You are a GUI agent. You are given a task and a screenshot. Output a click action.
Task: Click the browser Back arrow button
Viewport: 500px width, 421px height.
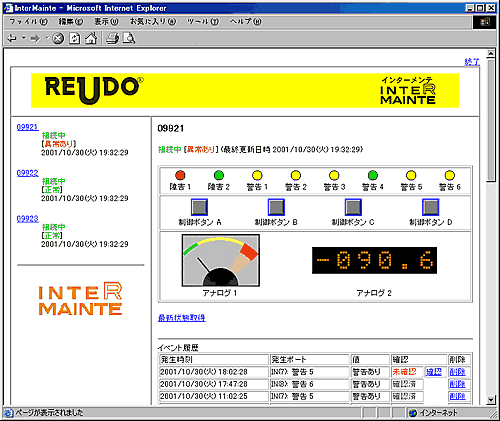[12, 39]
